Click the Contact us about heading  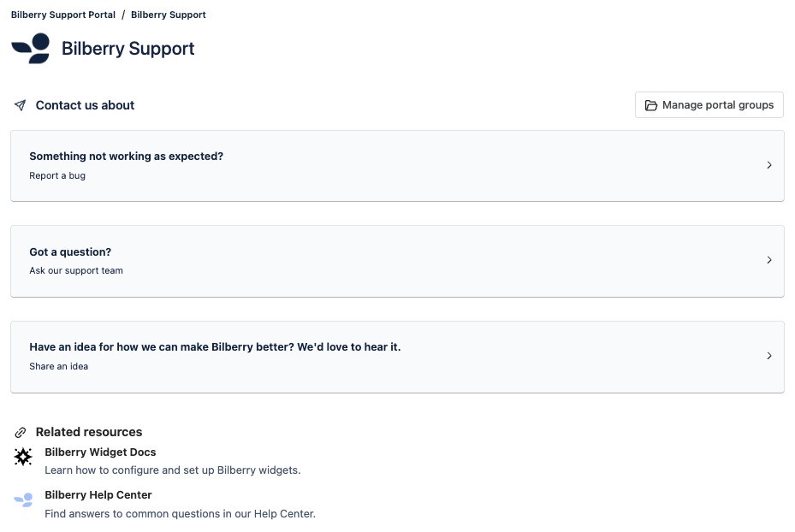point(85,105)
